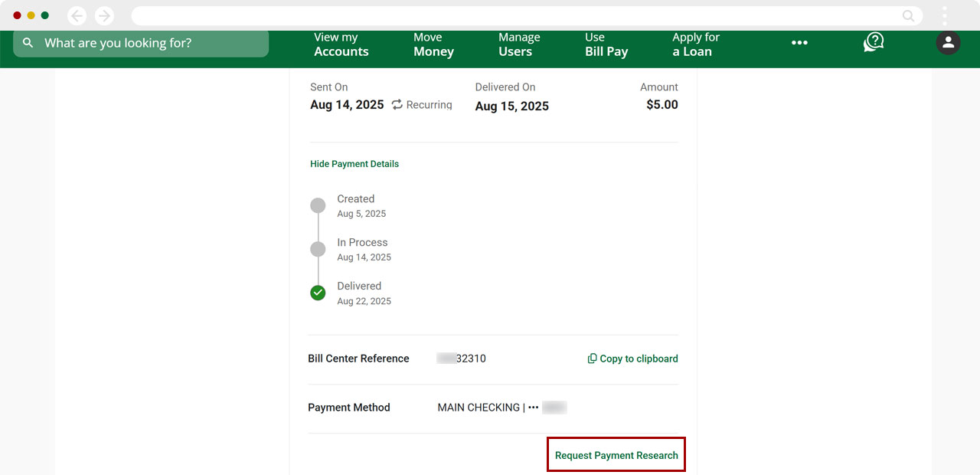This screenshot has height=475, width=980.
Task: Click the magnifier in the browser address bar
Action: point(908,15)
